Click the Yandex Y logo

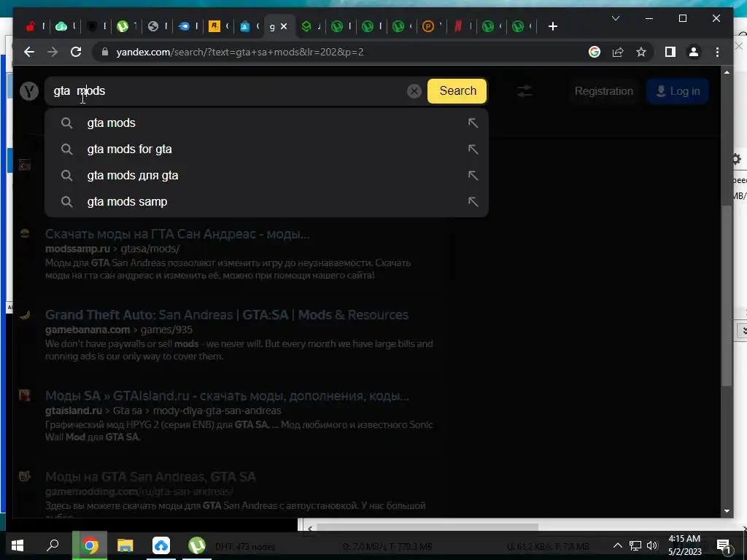[29, 90]
